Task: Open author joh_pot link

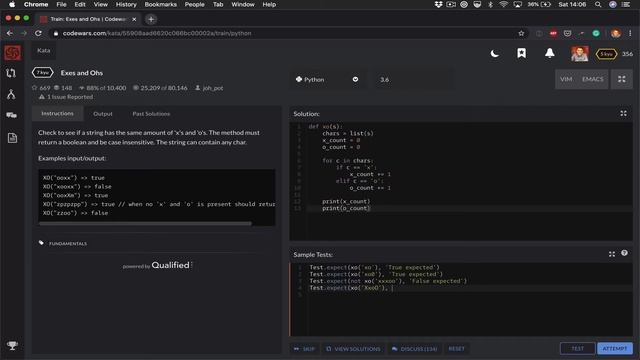Action: (x=213, y=88)
